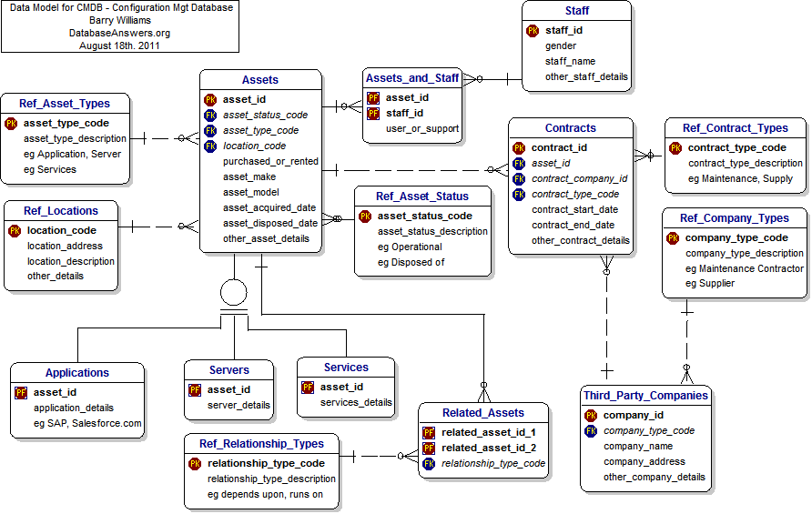This screenshot has height=514, width=812.
Task: Select the Contracts entity title
Action: (570, 128)
